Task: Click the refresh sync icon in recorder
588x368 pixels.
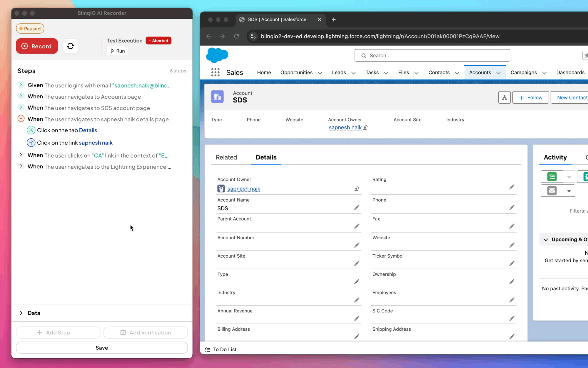Action: (70, 46)
